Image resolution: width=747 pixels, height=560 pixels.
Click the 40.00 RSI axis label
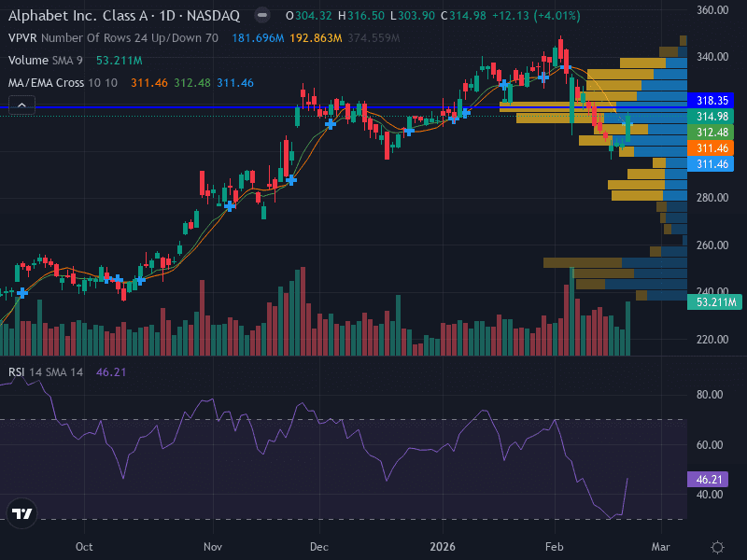710,495
